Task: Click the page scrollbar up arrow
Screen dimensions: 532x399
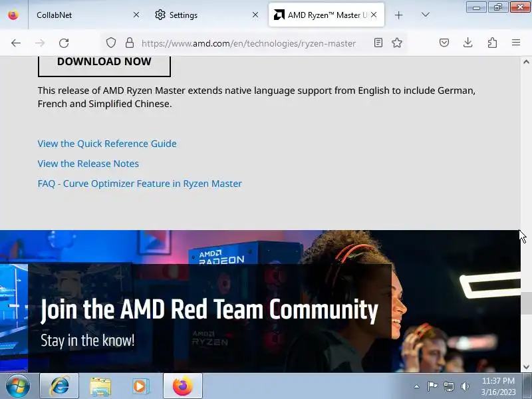Action: (x=526, y=62)
